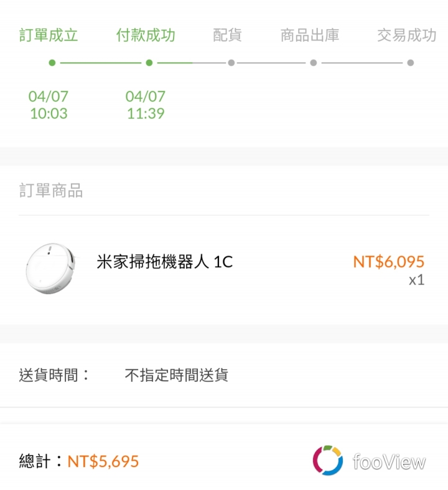
Task: Tap the 04/07 11:39 payment timestamp
Action: click(146, 104)
